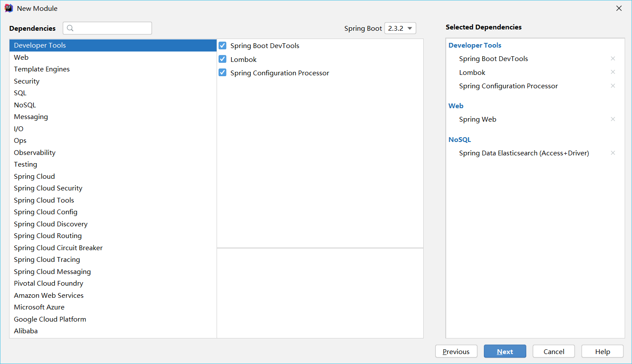Image resolution: width=632 pixels, height=364 pixels.
Task: Click the search magnifier icon
Action: [x=70, y=28]
